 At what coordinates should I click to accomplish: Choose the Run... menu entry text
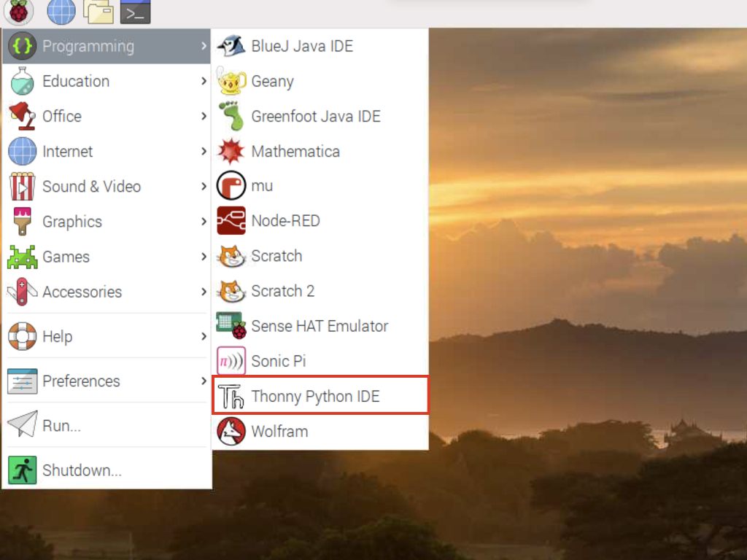tap(61, 426)
